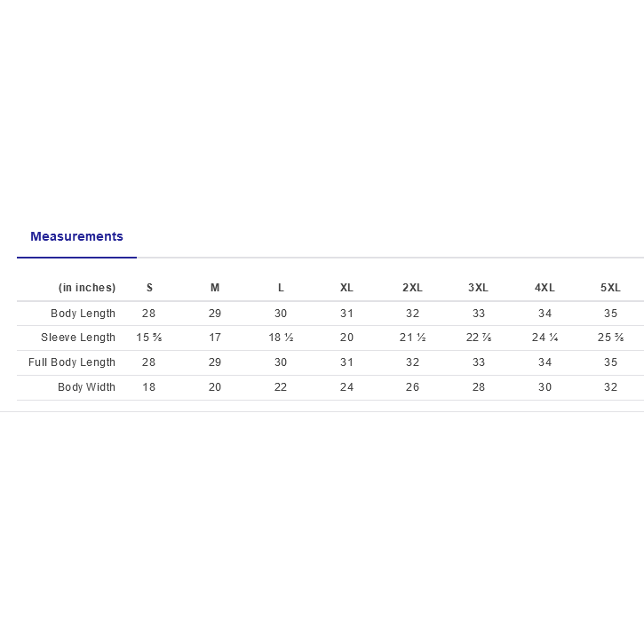Select the Body Length row label
The image size is (644, 644).
(x=83, y=314)
